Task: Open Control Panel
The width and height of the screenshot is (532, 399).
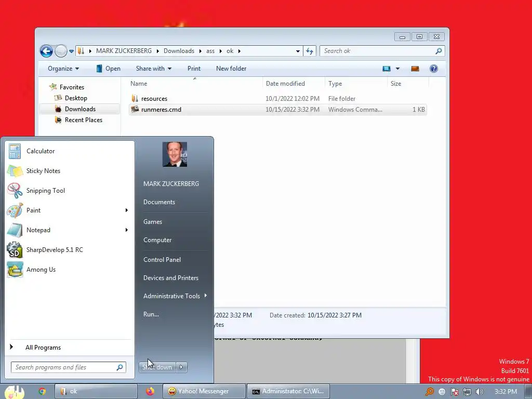Action: coord(162,260)
